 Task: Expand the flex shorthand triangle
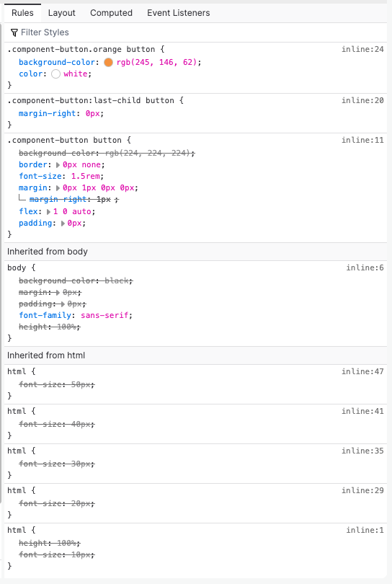point(49,211)
